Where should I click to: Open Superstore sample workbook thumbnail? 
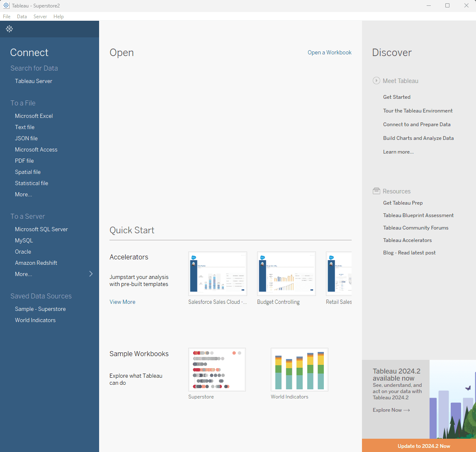pyautogui.click(x=217, y=370)
